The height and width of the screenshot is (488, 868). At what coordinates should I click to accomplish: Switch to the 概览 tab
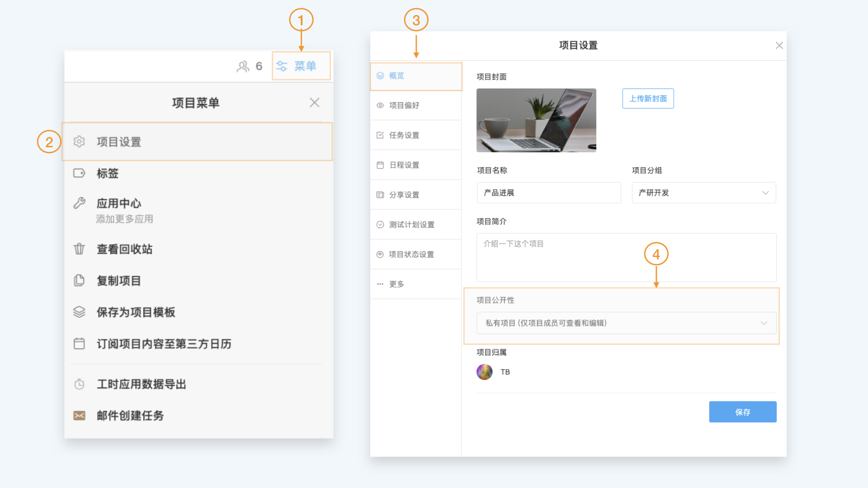416,76
